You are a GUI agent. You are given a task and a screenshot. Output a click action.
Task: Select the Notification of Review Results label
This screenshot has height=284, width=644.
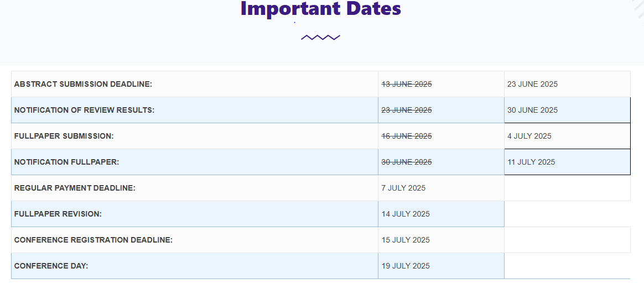[x=84, y=110]
